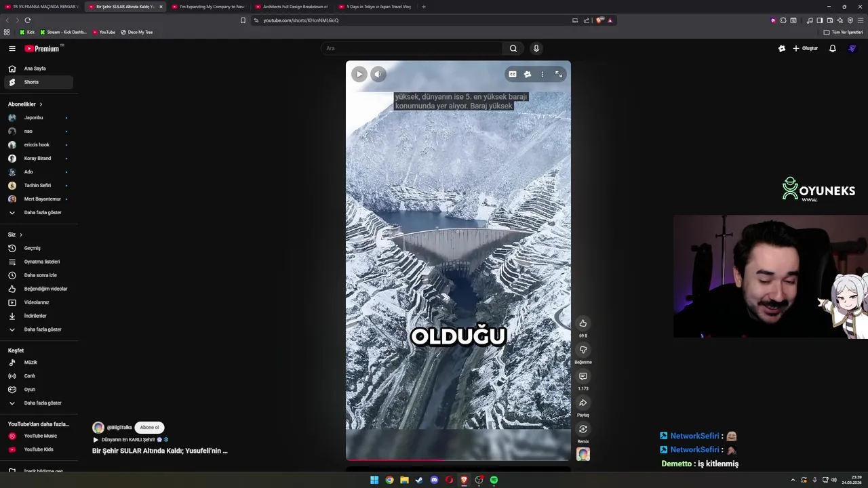868x488 pixels.
Task: Enter fullscreen on the Short player
Action: 558,75
